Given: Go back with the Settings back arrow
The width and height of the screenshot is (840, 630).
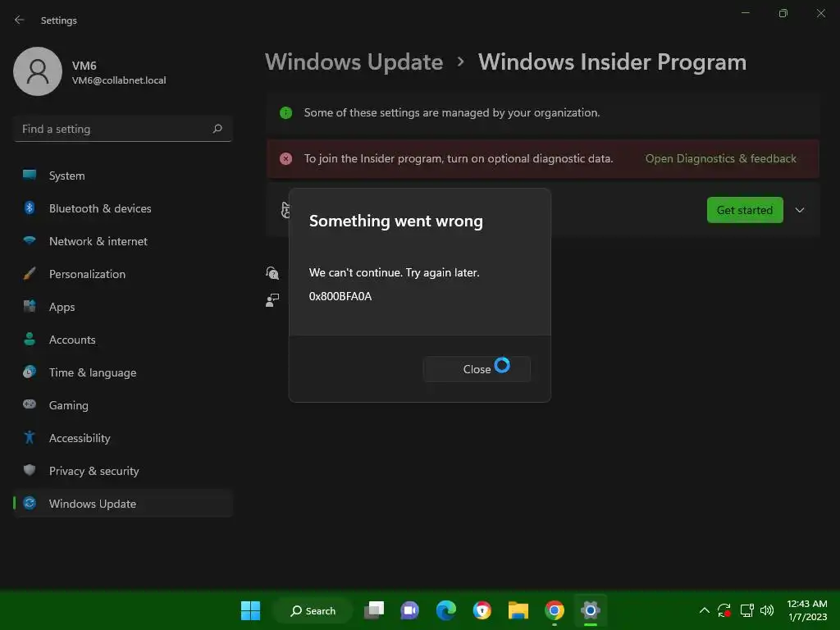Looking at the screenshot, I should click(x=20, y=21).
